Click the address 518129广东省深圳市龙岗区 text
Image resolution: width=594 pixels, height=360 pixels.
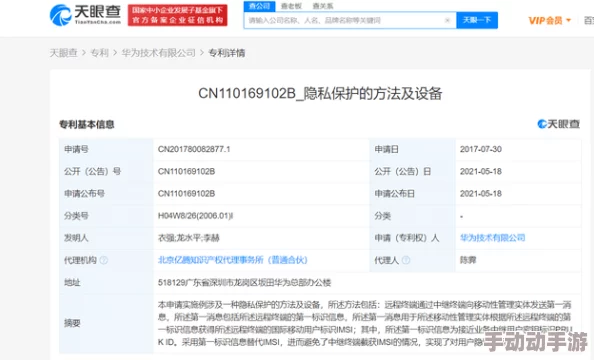pyautogui.click(x=244, y=283)
